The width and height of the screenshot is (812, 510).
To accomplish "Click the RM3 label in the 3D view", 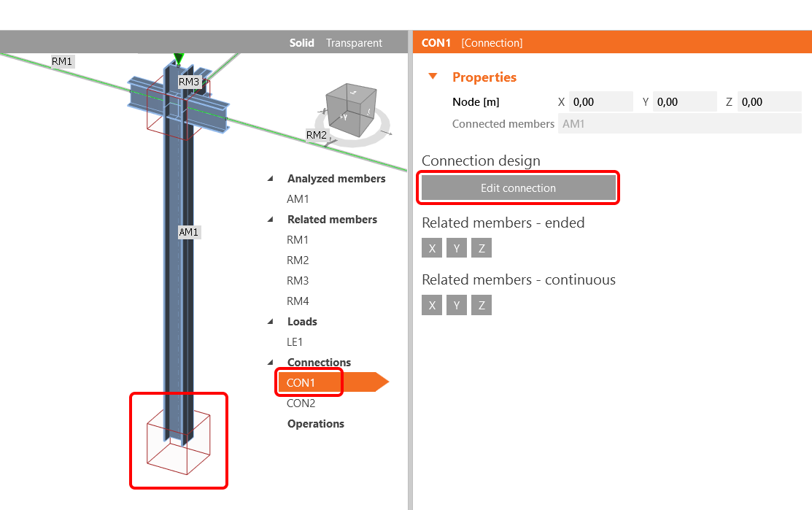I will tap(189, 82).
